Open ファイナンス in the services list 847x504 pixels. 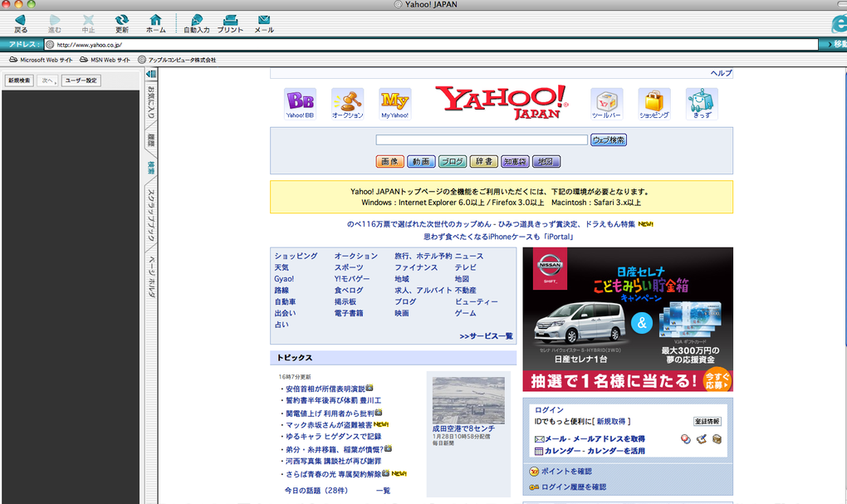point(415,267)
